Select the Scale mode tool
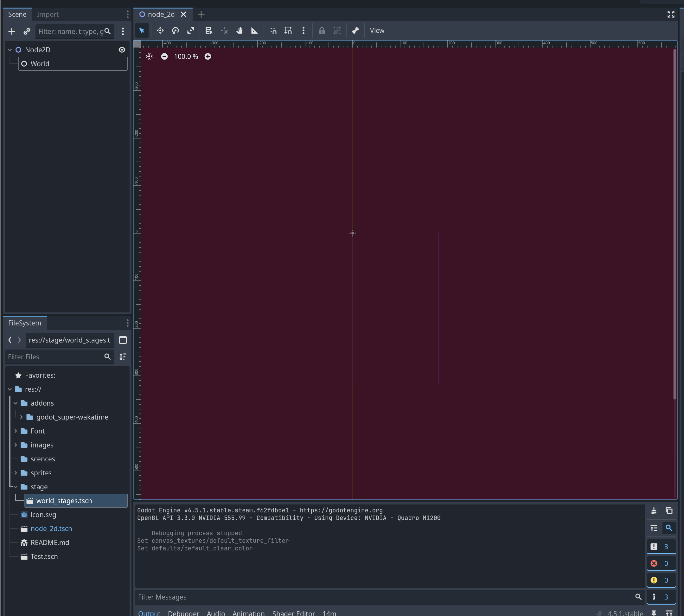The width and height of the screenshot is (684, 616). coord(190,30)
